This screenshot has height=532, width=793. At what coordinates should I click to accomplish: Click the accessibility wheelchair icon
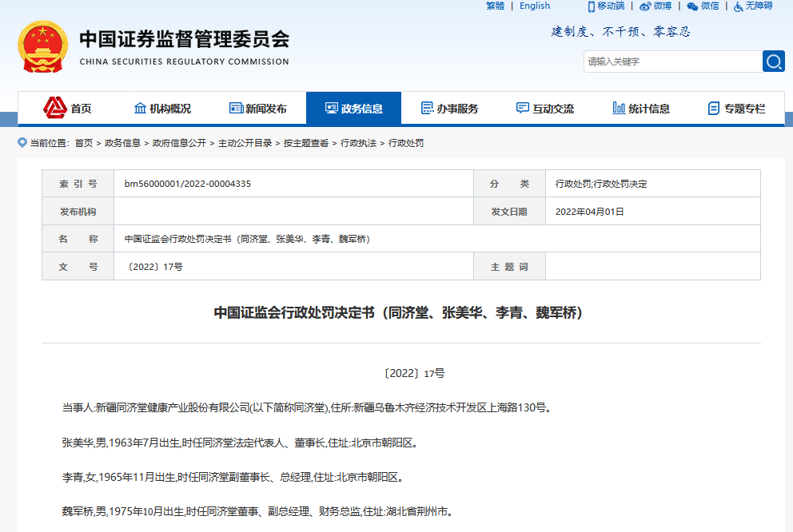pyautogui.click(x=739, y=6)
